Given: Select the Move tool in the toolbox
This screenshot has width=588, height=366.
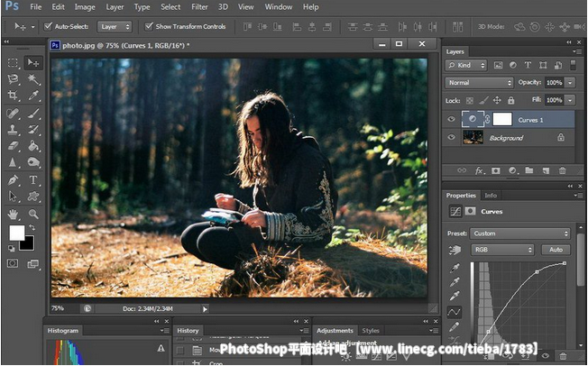Looking at the screenshot, I should pos(33,62).
